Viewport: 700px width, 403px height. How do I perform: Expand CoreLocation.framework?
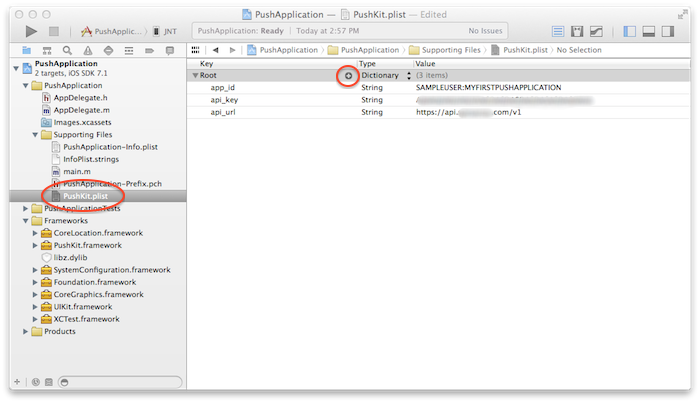tap(35, 233)
